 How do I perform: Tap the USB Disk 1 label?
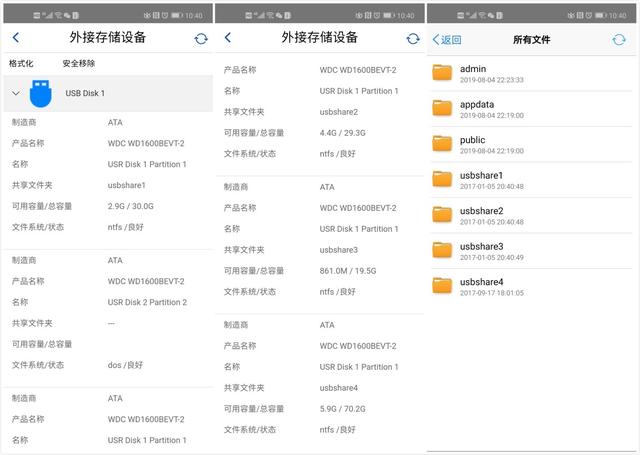85,93
